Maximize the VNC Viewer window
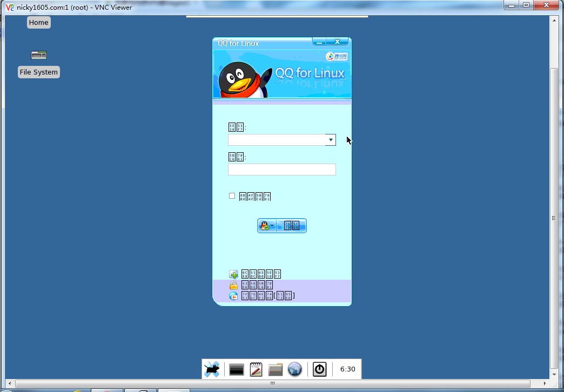The image size is (564, 392). 526,5
